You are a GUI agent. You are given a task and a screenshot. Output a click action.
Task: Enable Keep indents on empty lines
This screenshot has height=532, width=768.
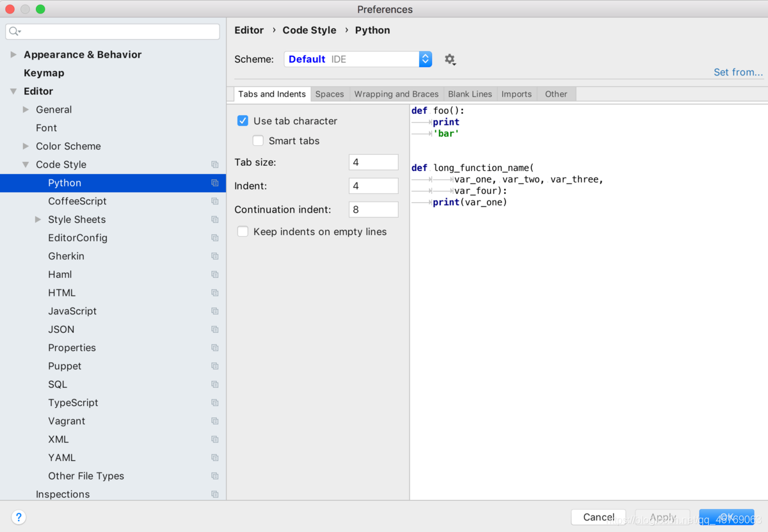tap(243, 232)
